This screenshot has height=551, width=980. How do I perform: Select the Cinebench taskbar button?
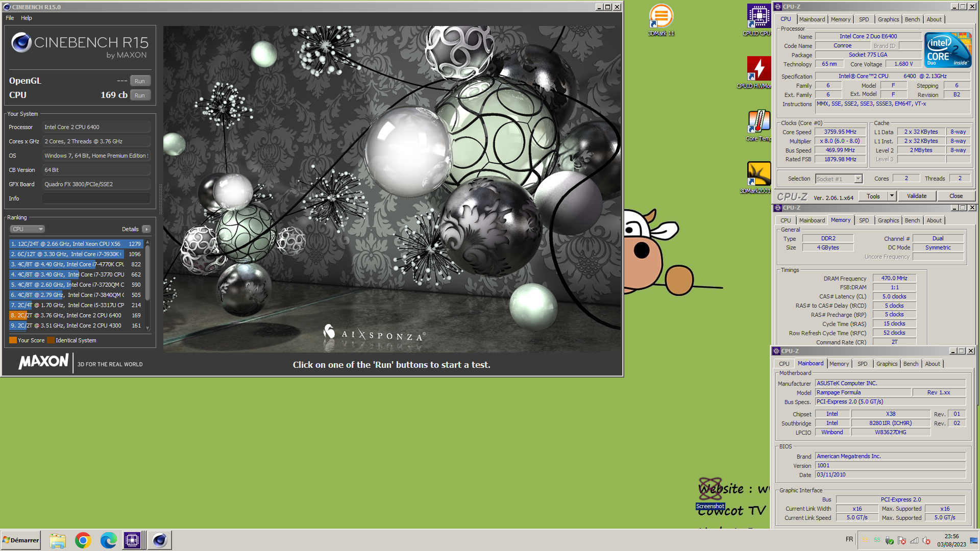click(x=160, y=540)
